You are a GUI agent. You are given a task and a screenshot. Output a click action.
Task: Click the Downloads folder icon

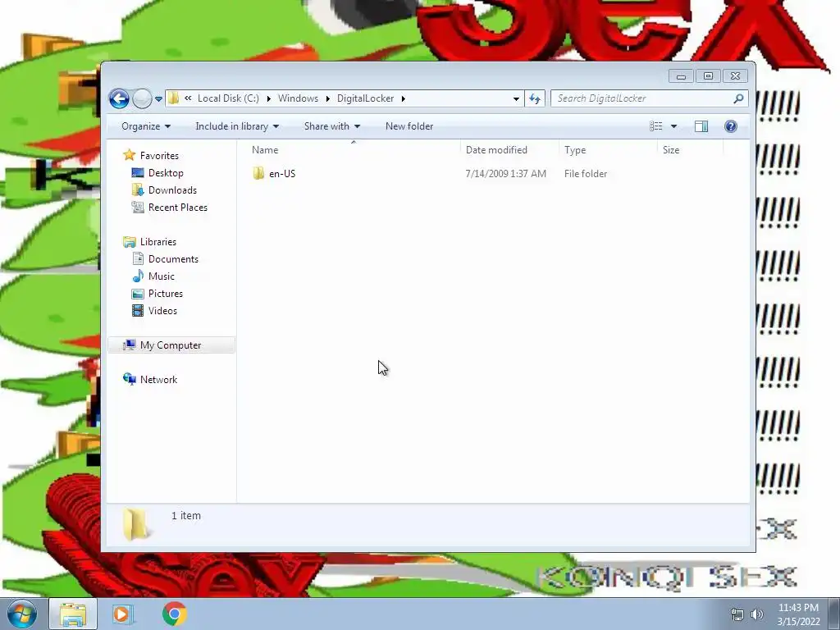(x=138, y=190)
